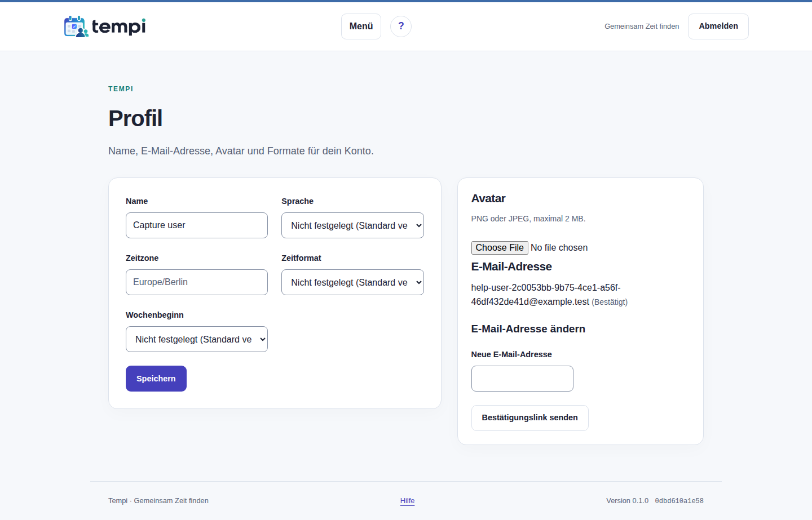Click Choose File for avatar upload
This screenshot has width=812, height=520.
[x=500, y=248]
